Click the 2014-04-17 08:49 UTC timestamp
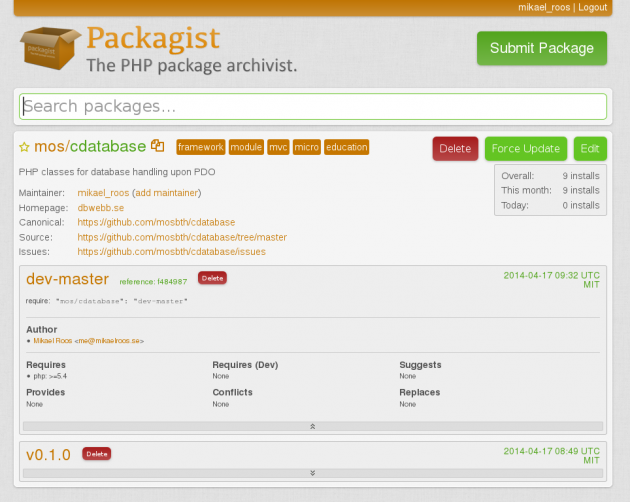 pos(551,451)
